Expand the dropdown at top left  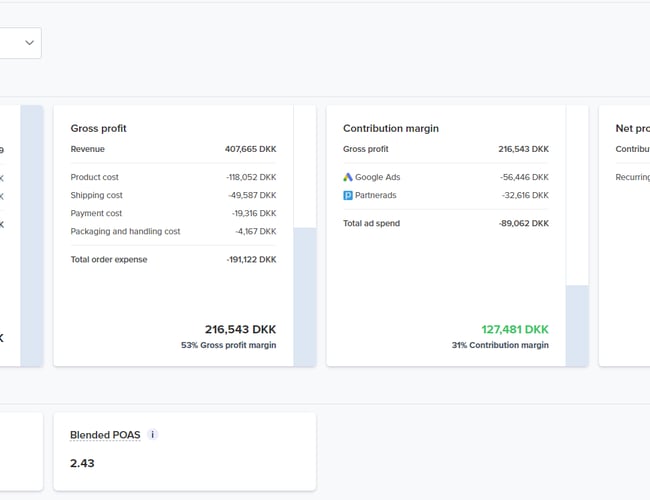coord(29,43)
